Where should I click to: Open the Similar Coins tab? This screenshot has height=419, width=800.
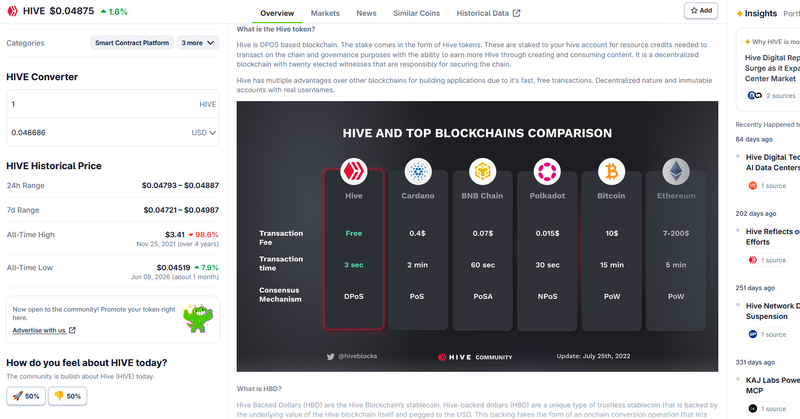[x=416, y=13]
